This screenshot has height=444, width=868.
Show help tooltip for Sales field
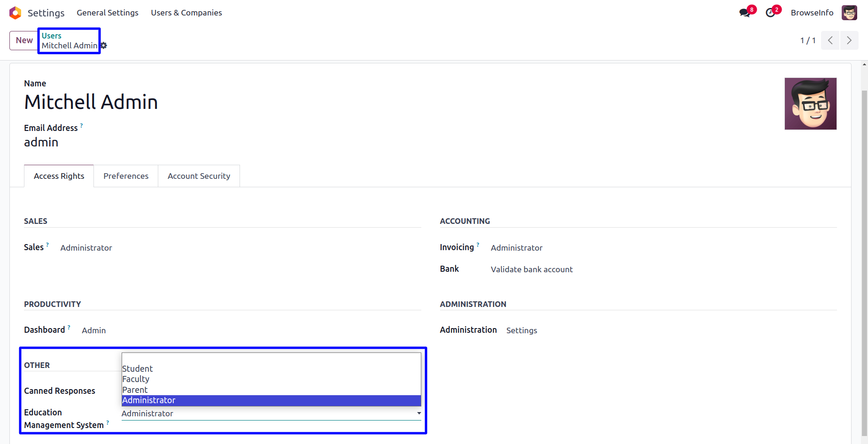point(47,245)
